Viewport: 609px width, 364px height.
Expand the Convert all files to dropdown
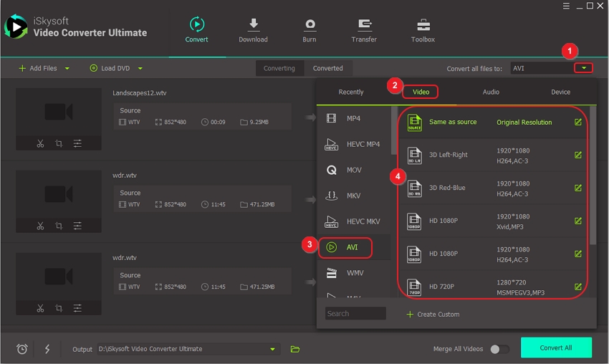[585, 68]
